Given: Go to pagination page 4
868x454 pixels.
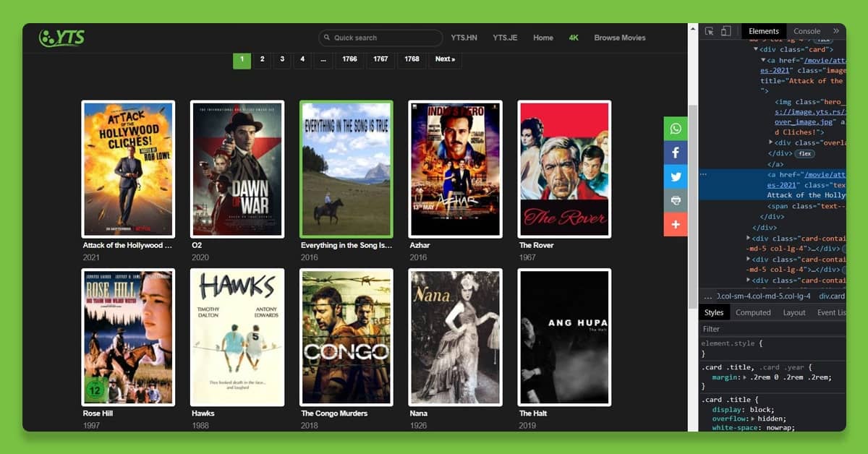Looking at the screenshot, I should (x=302, y=59).
